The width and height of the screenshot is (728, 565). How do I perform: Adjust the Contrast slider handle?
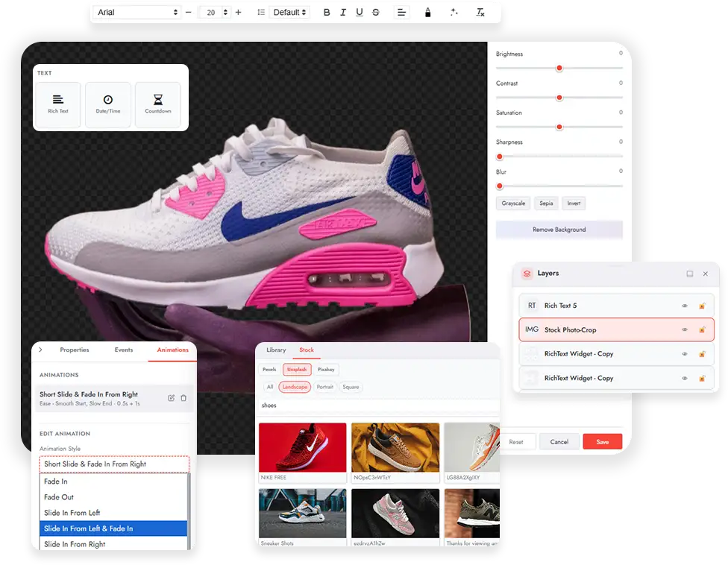coord(559,98)
